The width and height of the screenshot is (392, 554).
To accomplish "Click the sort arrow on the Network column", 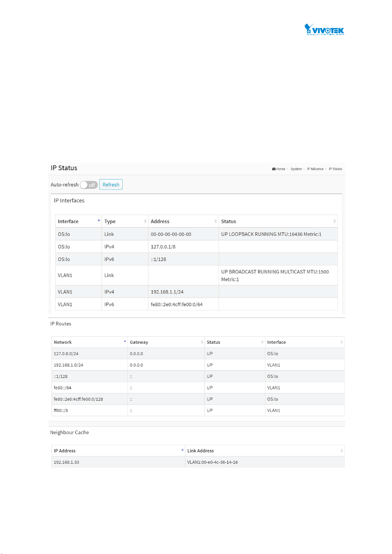I will click(125, 341).
